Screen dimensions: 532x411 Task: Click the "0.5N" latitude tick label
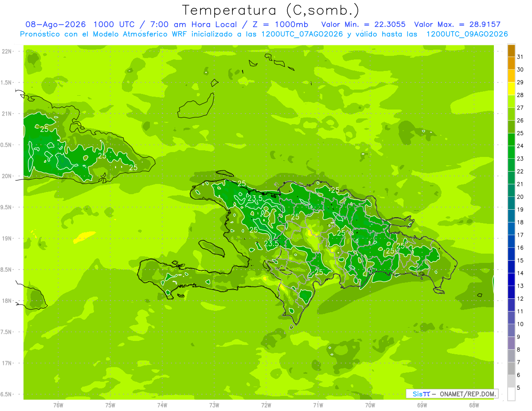tap(7, 145)
